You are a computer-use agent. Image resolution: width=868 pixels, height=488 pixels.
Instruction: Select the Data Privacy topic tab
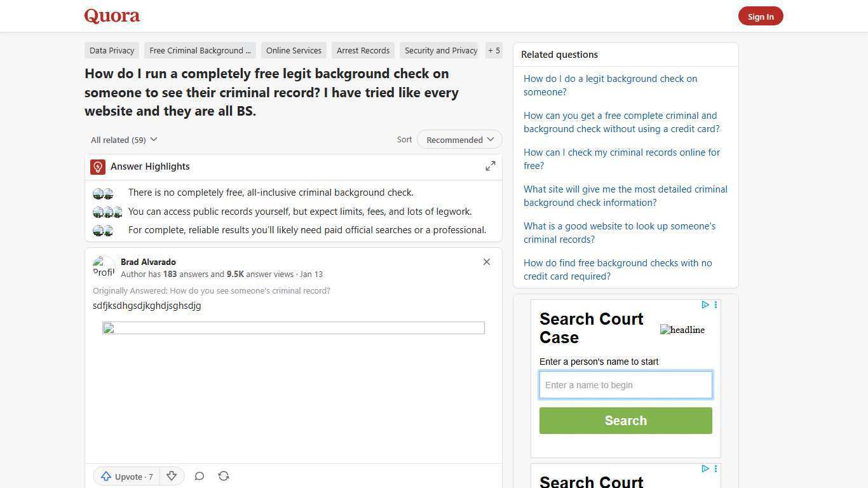(112, 50)
